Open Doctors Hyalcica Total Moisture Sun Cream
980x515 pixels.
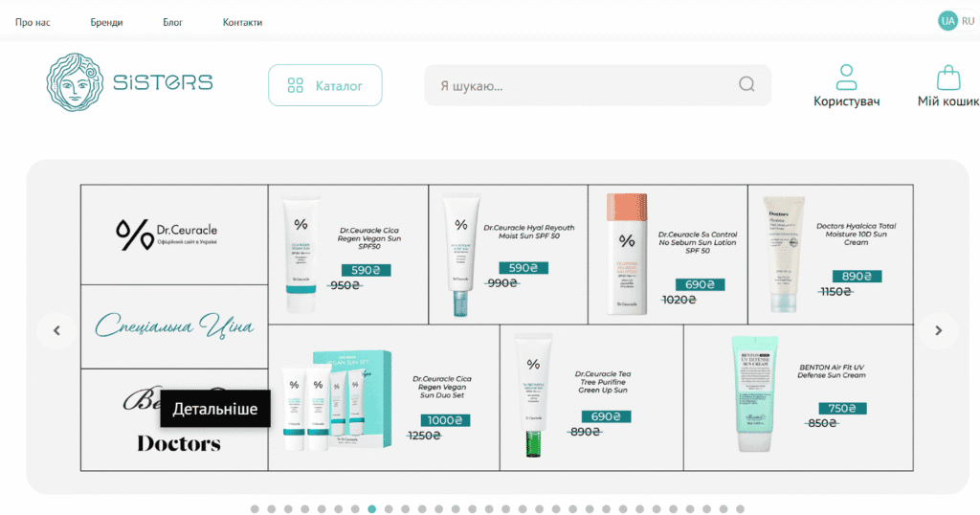(856, 234)
